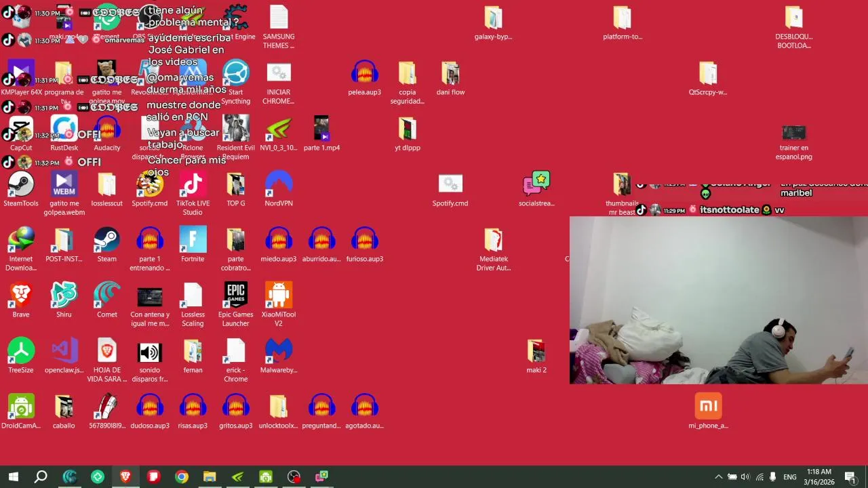868x488 pixels.
Task: Open the yt dlppp folder
Action: [x=407, y=134]
